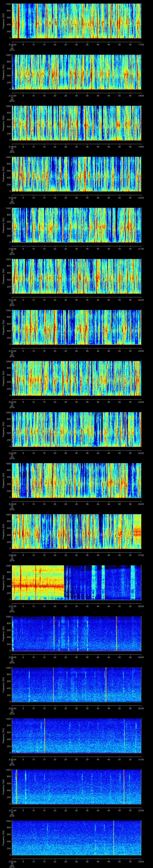Click the 33:00 end time label
Viewport: 153px width, 868px height.
[141, 861]
